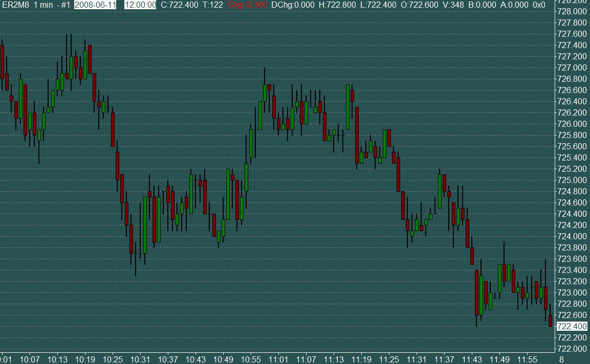Click the 725.000 price axis label
590x364 pixels.
[x=572, y=180]
